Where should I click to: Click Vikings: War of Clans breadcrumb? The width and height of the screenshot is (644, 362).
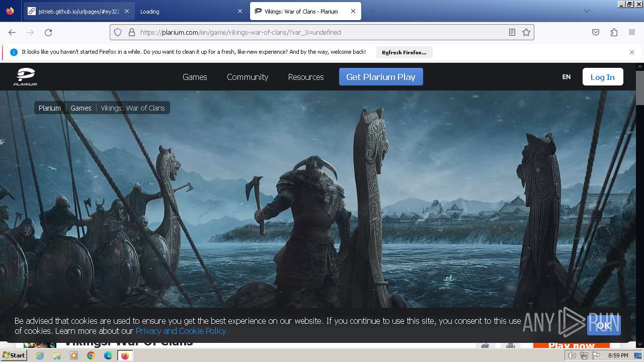click(x=133, y=108)
